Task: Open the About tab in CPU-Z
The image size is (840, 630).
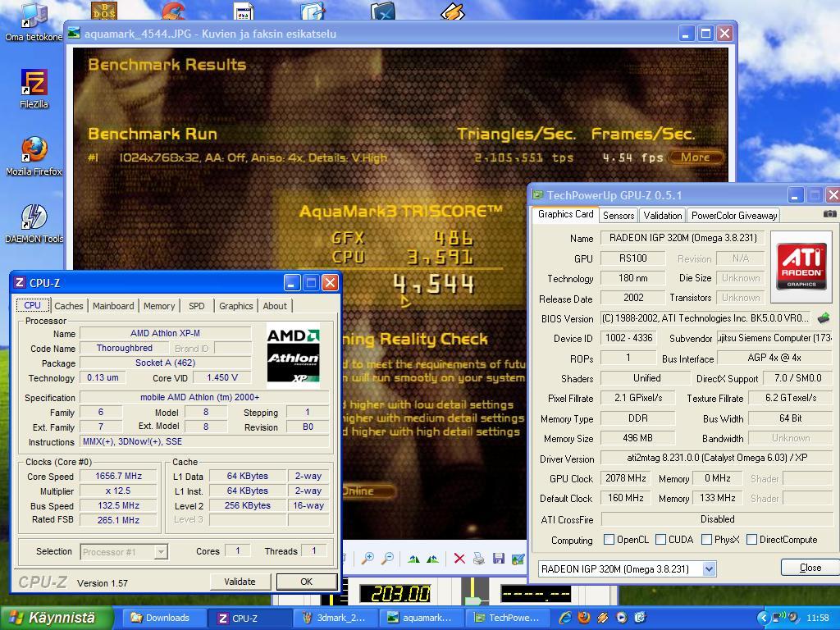Action: 275,306
